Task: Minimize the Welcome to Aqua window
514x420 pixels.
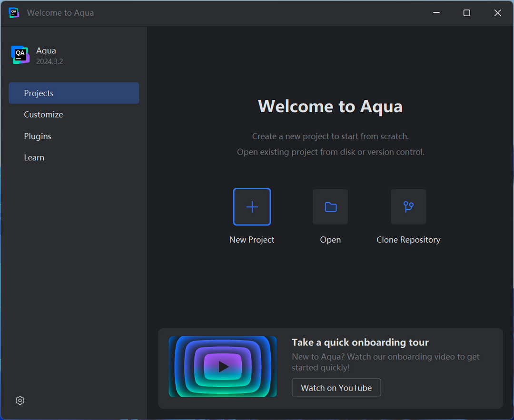Action: (436, 13)
